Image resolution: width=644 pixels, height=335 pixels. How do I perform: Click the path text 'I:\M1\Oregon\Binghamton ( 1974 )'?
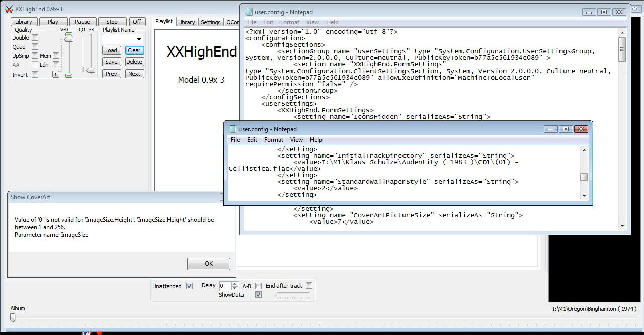click(594, 309)
